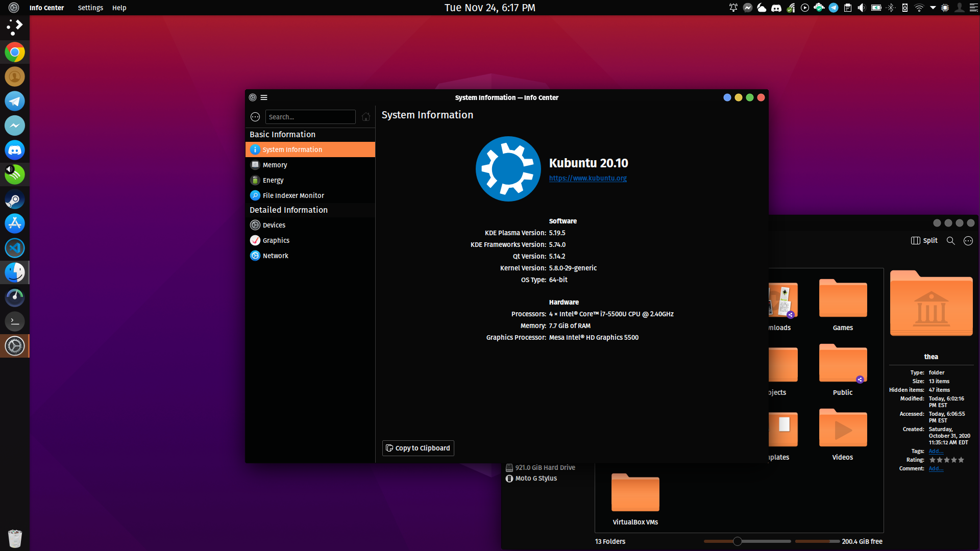Open the Help menu in top bar
This screenshot has width=980, height=551.
tap(119, 8)
